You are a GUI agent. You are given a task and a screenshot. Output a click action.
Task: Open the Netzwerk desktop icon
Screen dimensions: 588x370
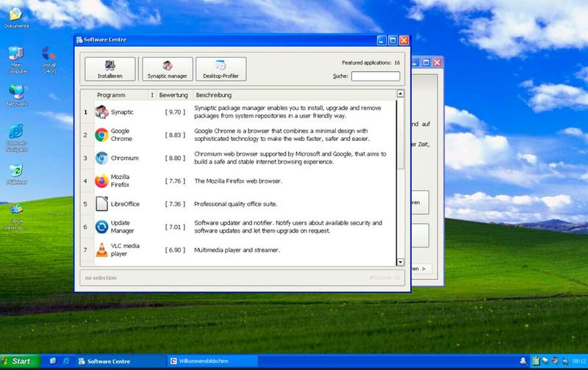(16, 96)
